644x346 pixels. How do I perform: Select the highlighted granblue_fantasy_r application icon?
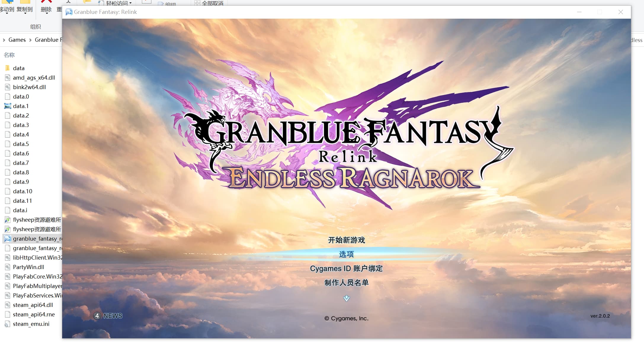(7, 239)
